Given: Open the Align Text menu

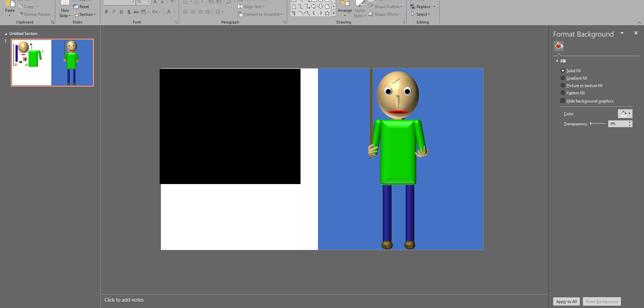Looking at the screenshot, I should (x=251, y=6).
